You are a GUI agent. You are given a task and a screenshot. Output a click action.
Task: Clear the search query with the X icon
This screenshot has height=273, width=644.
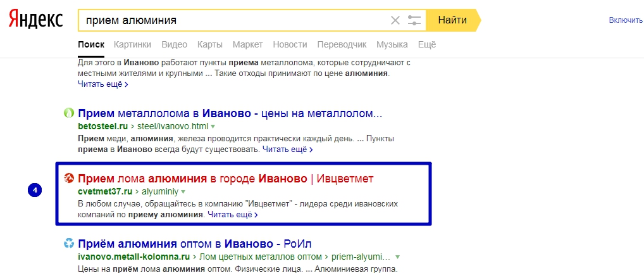coord(395,20)
